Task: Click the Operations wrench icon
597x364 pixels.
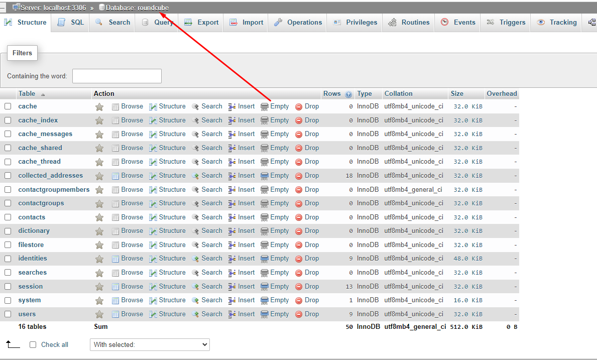Action: click(x=278, y=23)
